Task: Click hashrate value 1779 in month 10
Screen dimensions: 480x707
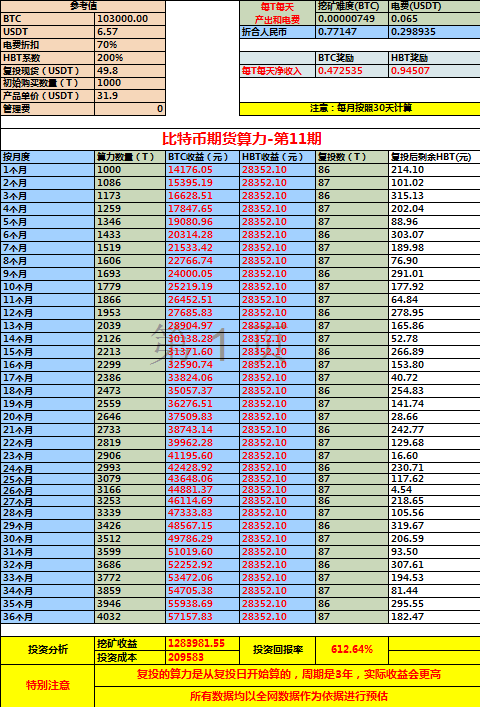Action: coord(130,287)
